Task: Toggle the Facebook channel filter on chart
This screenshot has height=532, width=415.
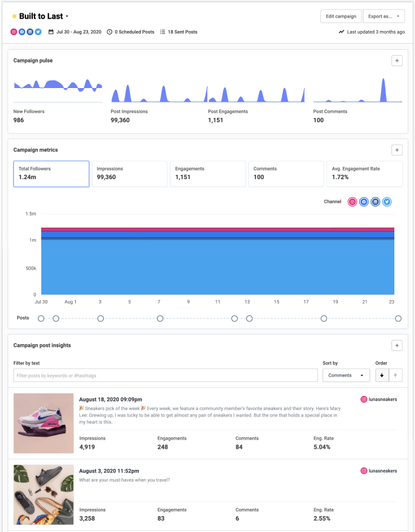Action: [364, 202]
